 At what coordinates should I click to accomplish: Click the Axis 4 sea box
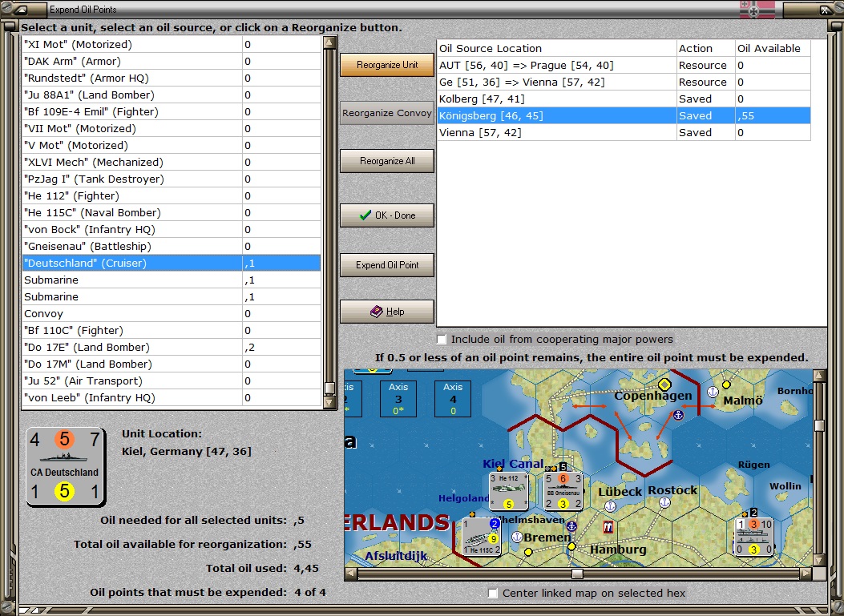[453, 399]
